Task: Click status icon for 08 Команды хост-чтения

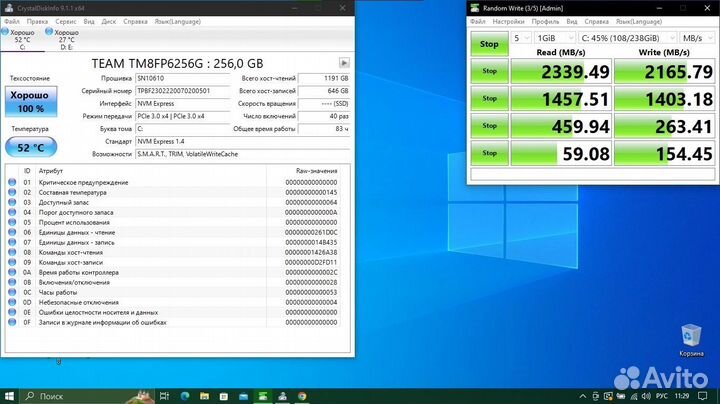Action: (x=12, y=252)
